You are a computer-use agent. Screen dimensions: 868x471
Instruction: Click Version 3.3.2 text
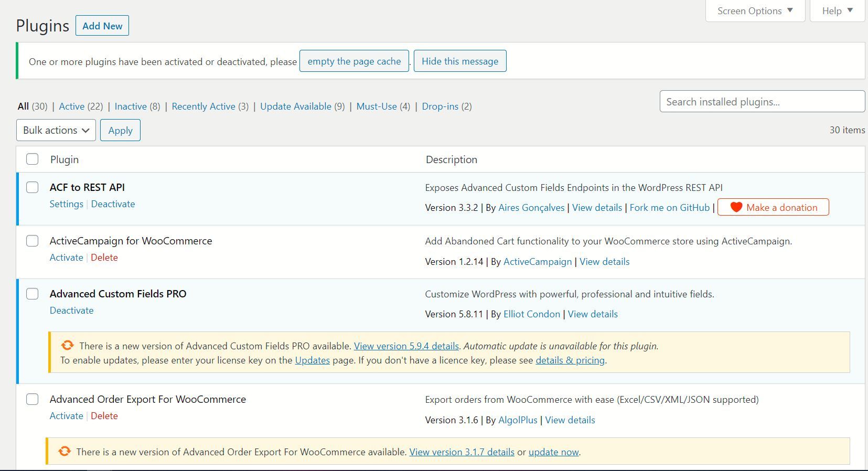coord(452,207)
